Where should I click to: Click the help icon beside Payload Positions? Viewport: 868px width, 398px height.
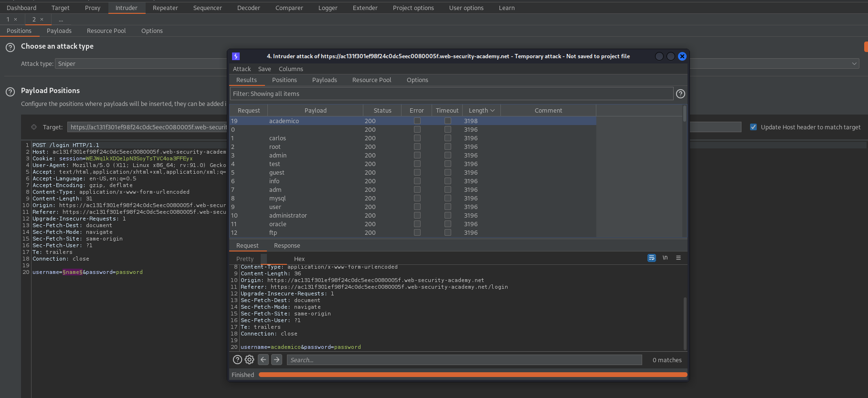point(10,92)
